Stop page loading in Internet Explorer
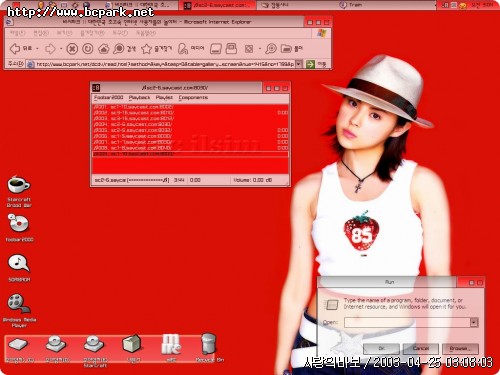The width and height of the screenshot is (500, 375). pyautogui.click(x=72, y=49)
